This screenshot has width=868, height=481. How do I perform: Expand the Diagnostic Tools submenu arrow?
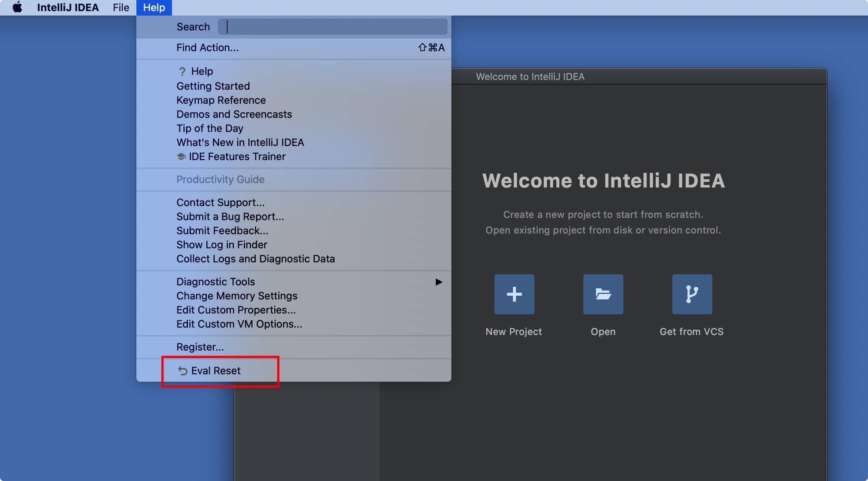[438, 282]
